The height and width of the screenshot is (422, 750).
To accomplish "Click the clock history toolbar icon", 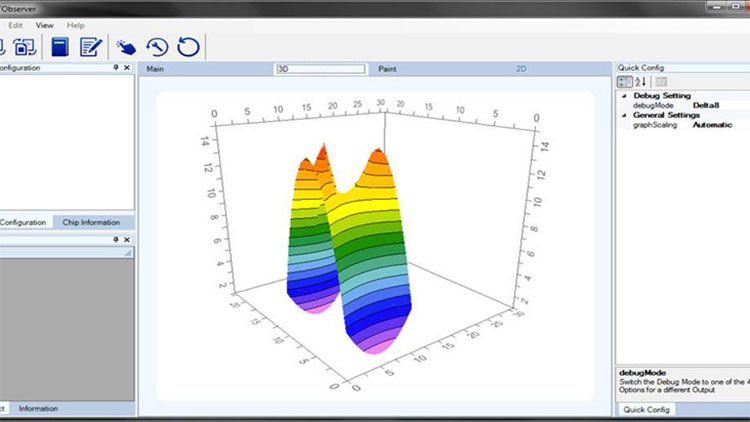I will (156, 46).
